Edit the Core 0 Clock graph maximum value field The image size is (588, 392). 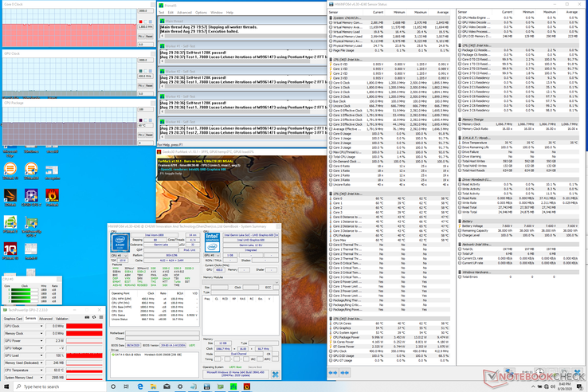point(146,11)
